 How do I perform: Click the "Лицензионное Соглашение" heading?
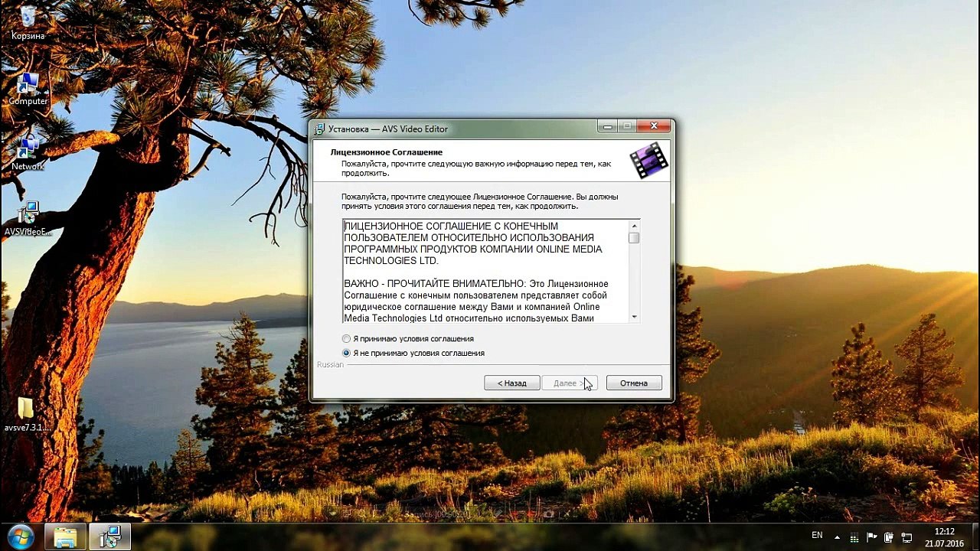387,152
